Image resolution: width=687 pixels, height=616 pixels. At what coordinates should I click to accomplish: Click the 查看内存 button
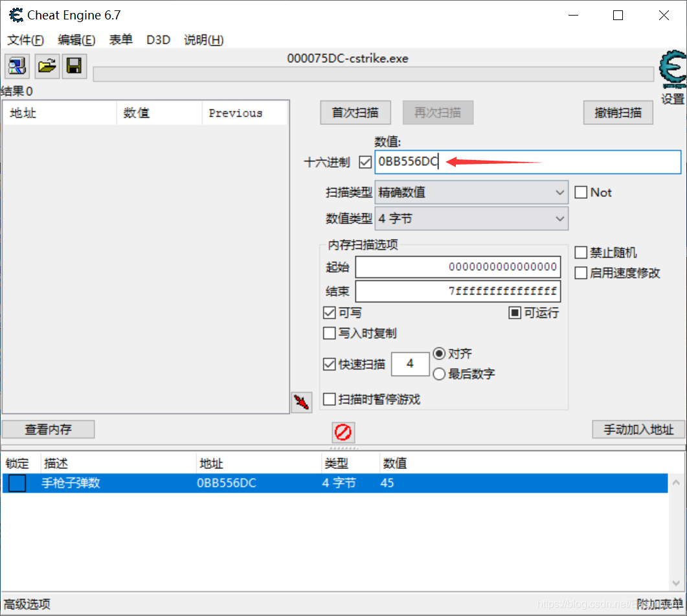pos(48,429)
